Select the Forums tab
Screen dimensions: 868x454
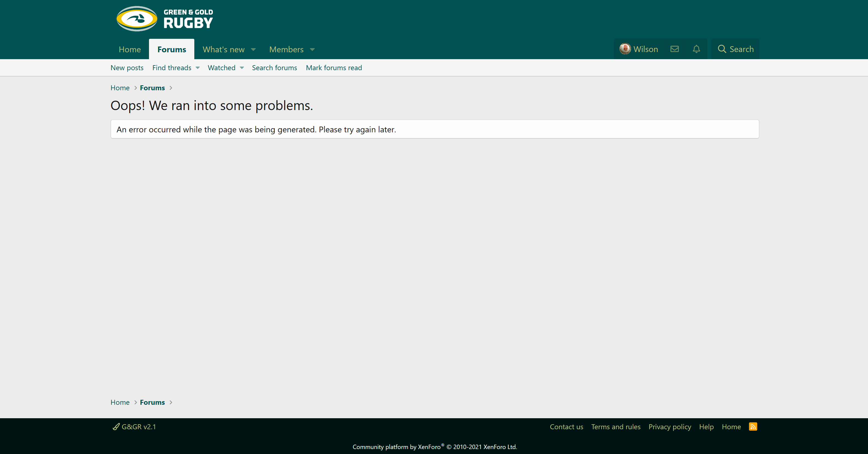pyautogui.click(x=172, y=50)
